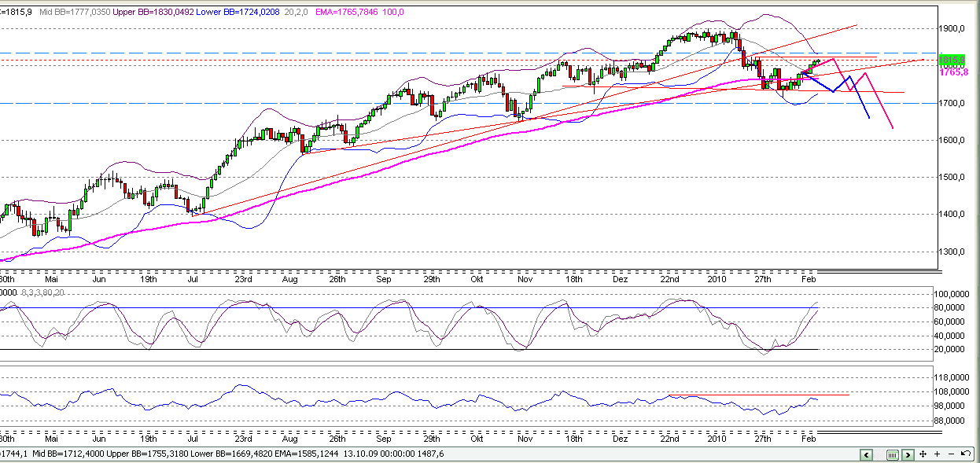Click the '1500,0' price axis label

pos(952,177)
